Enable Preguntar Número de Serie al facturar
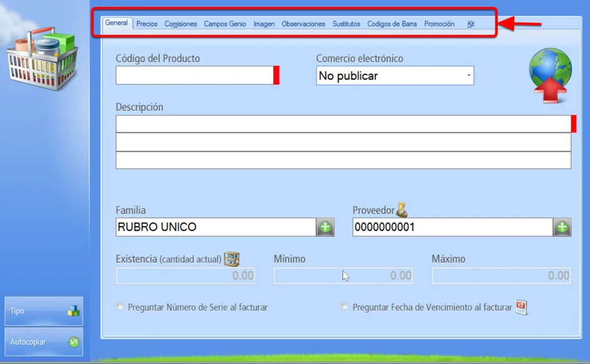The image size is (590, 364). [x=120, y=306]
